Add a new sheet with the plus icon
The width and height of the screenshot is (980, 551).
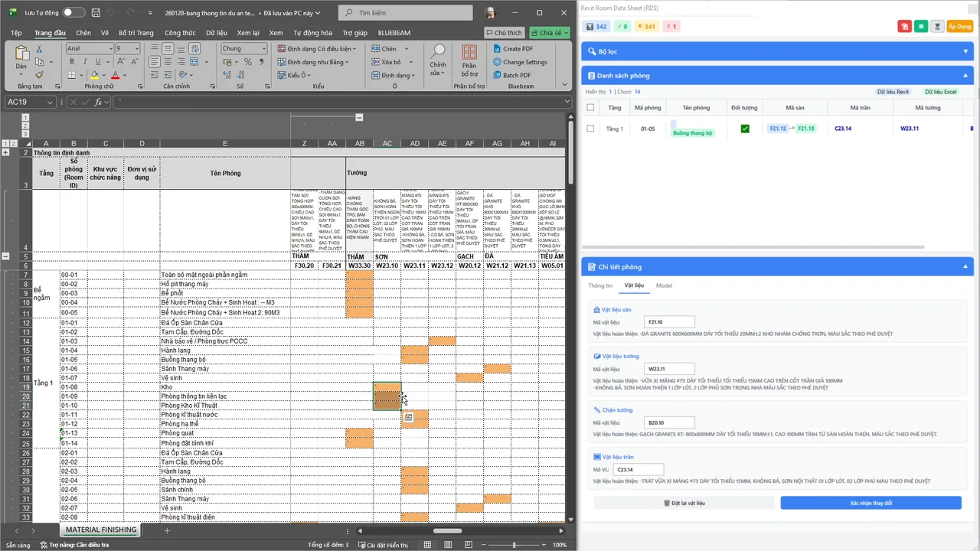pos(167,530)
